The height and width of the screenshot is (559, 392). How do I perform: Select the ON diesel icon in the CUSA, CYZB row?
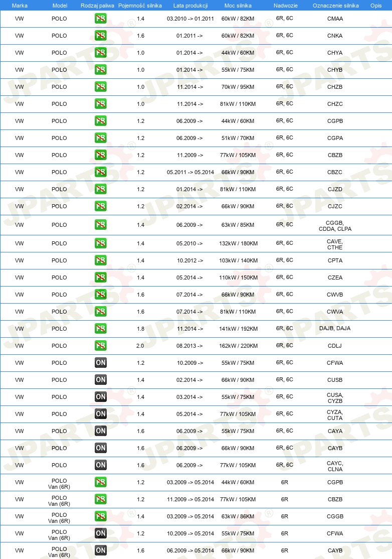point(101,397)
